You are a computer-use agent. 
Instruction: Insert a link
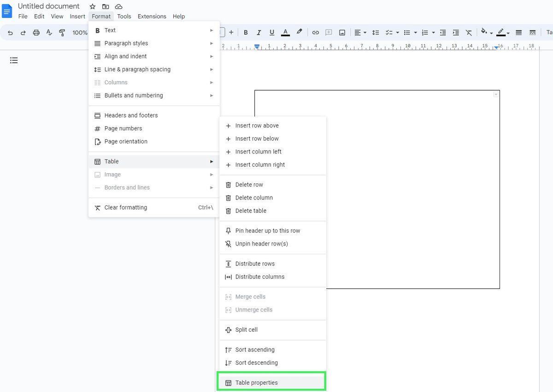[x=316, y=32]
